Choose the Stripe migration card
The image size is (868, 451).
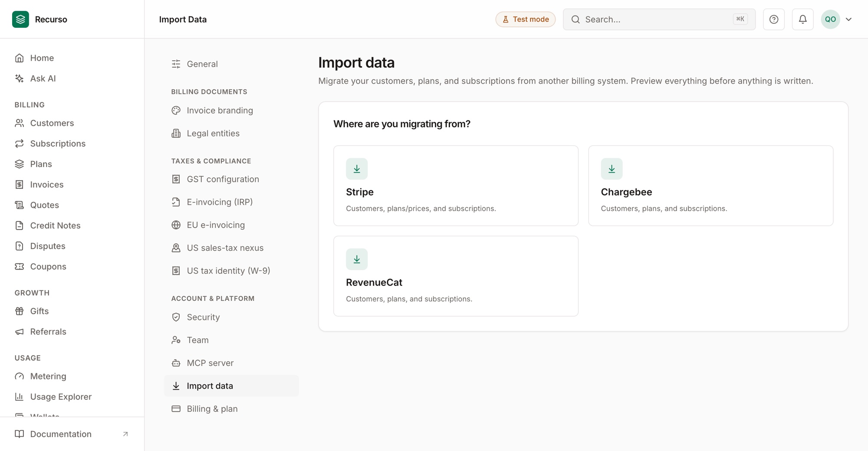pyautogui.click(x=456, y=185)
